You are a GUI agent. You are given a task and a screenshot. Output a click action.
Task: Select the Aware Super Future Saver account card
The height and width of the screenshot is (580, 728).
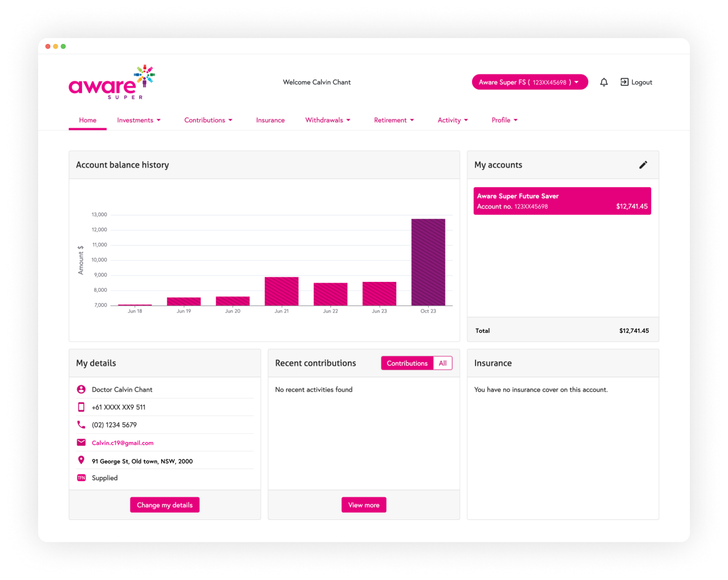562,201
